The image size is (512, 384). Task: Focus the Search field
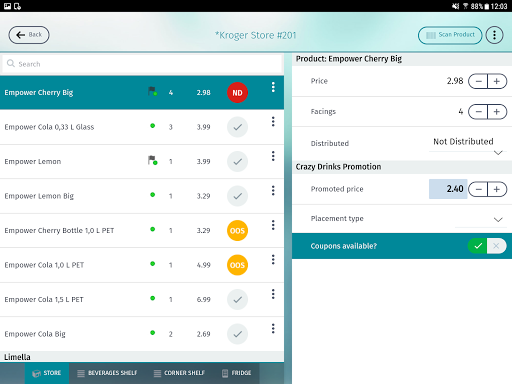tap(143, 64)
